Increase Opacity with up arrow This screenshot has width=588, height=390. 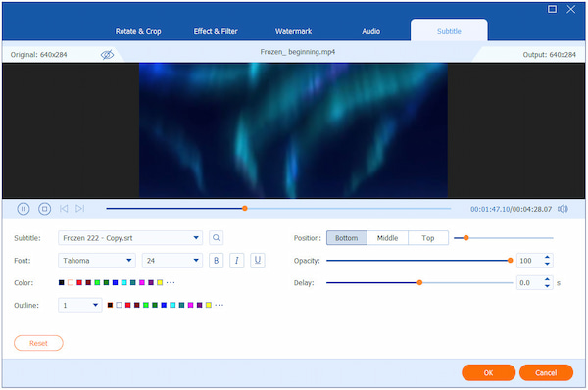[547, 257]
